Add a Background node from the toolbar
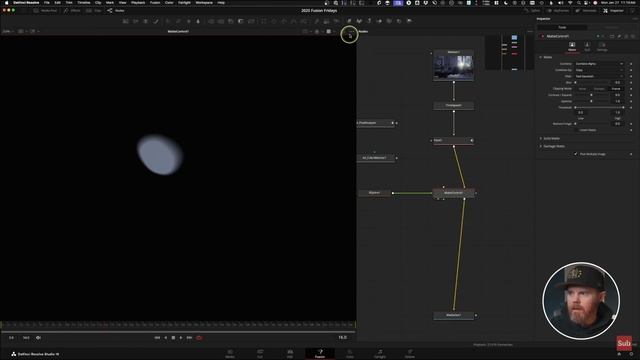 126,21
